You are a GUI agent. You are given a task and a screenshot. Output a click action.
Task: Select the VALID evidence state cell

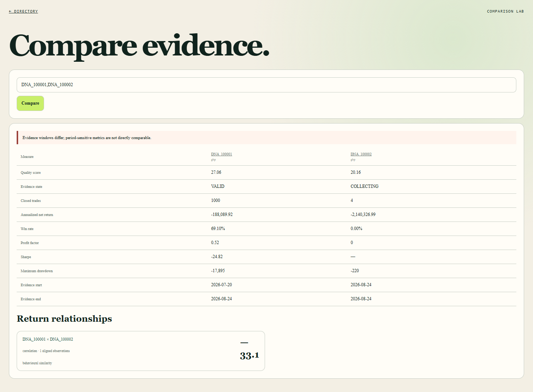coord(218,186)
